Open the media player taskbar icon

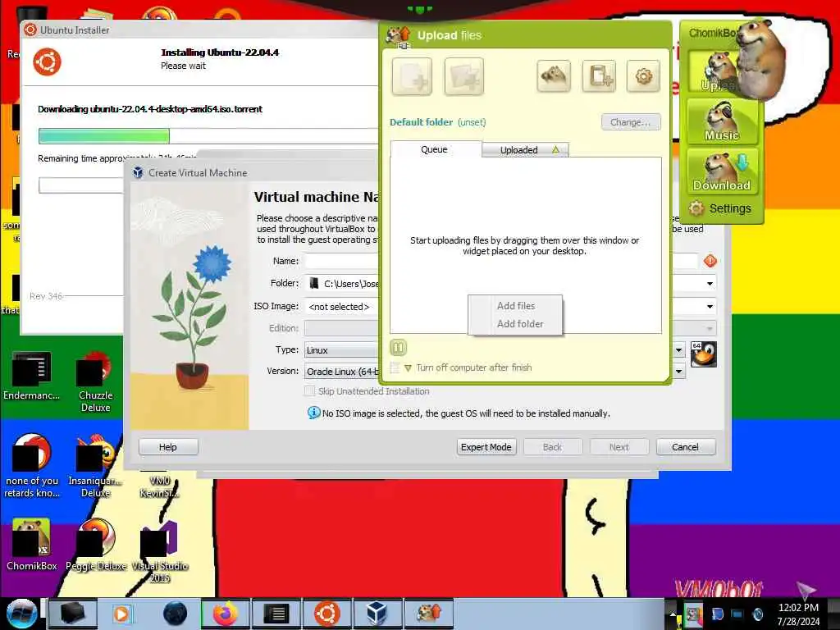coord(122,614)
